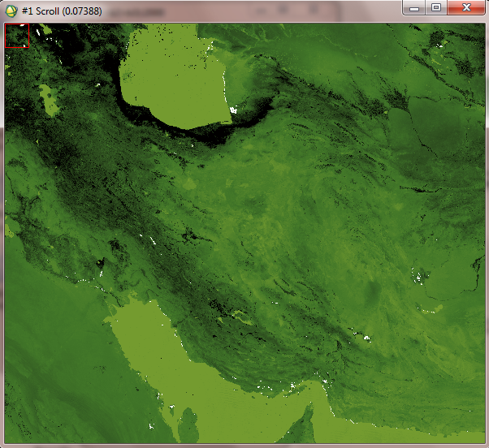This screenshot has width=489, height=448.
Task: Close the #1 Scroll window
Action: pos(466,8)
